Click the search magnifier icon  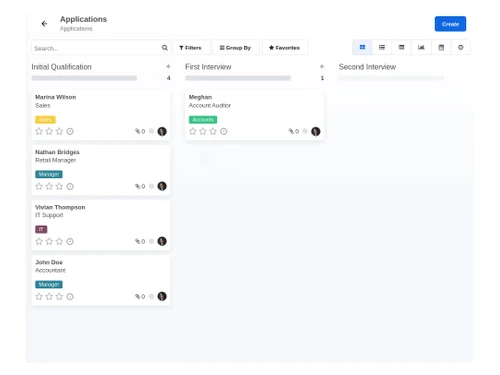coord(165,48)
